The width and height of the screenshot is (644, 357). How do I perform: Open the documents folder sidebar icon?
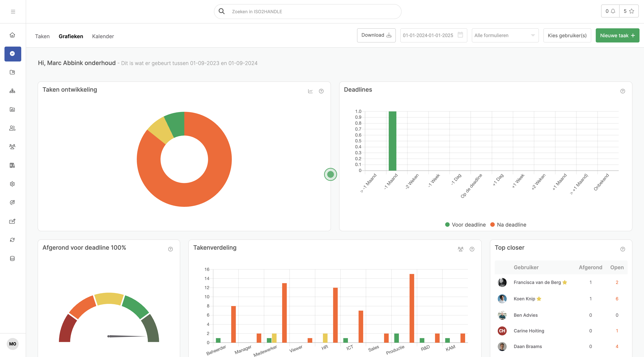click(12, 72)
